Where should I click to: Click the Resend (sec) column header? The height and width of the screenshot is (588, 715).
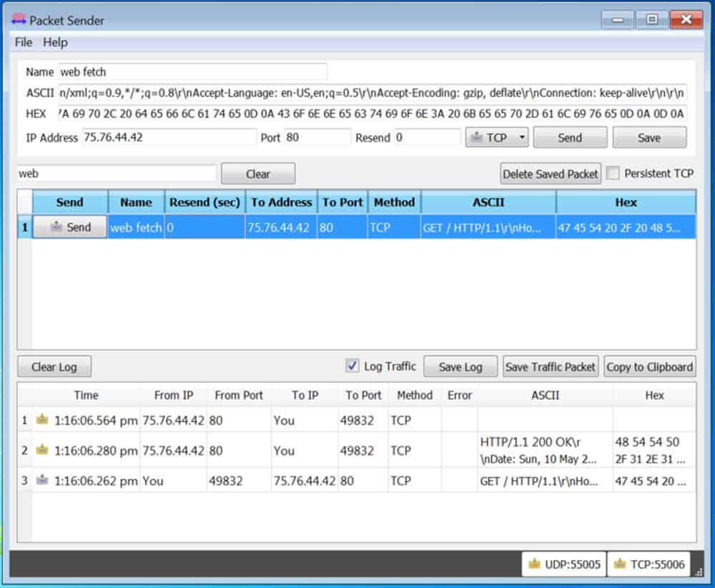click(204, 202)
